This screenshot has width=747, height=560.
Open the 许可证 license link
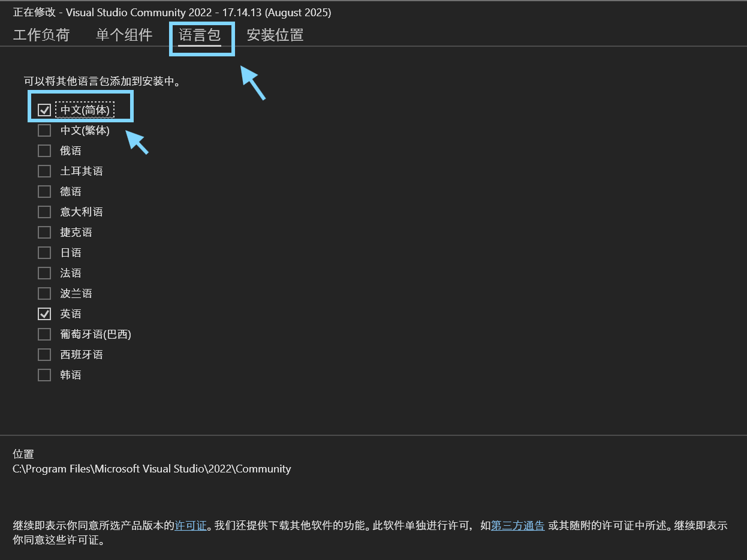pyautogui.click(x=191, y=525)
